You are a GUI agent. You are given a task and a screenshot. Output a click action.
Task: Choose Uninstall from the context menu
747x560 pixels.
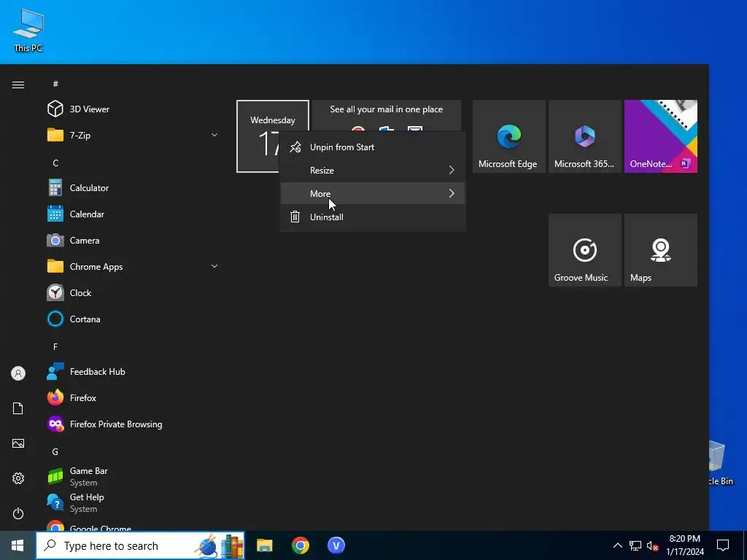click(x=373, y=217)
